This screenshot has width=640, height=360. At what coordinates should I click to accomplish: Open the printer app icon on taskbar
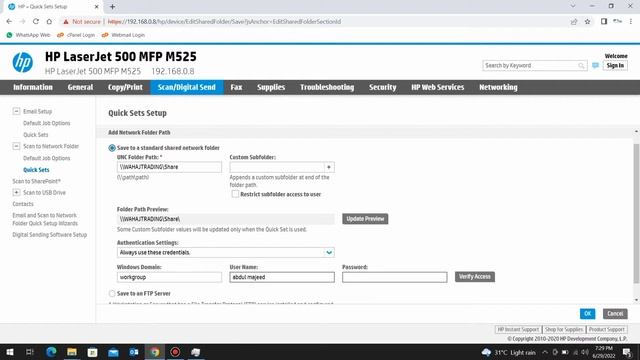196,352
